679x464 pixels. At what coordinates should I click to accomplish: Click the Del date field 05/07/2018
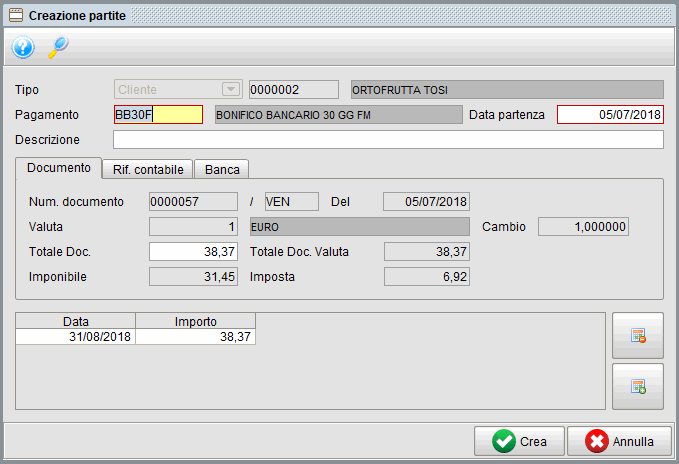(x=426, y=202)
